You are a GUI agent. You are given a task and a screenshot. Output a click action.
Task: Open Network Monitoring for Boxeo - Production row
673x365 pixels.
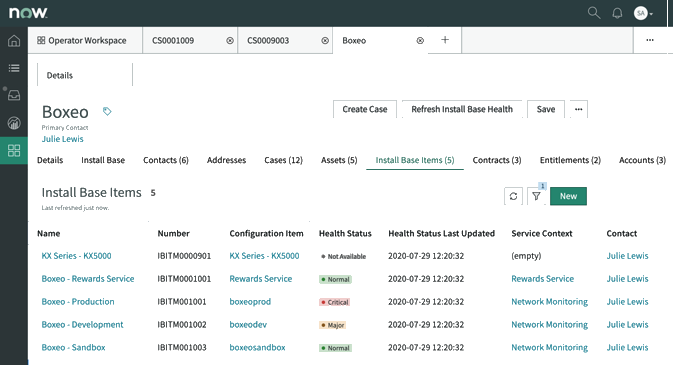[x=549, y=301]
